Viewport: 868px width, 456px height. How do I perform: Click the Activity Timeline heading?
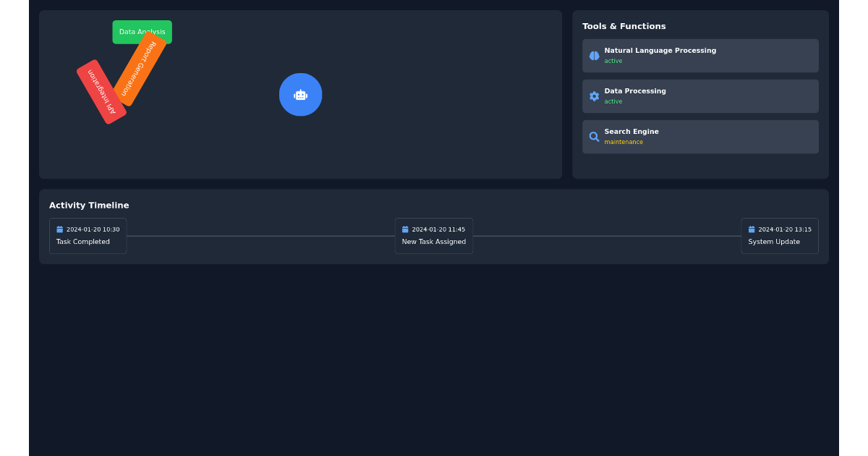coord(88,206)
